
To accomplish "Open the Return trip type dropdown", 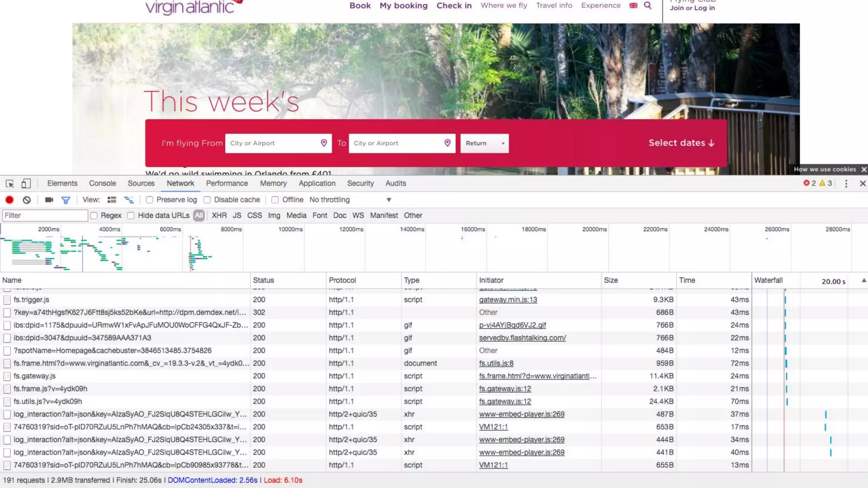I will pos(484,143).
